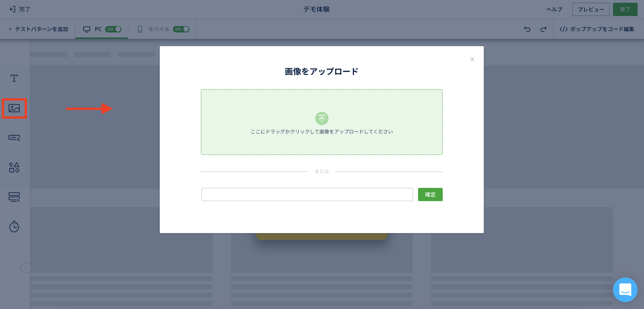Click the drag-and-drop upload area text

click(x=322, y=132)
